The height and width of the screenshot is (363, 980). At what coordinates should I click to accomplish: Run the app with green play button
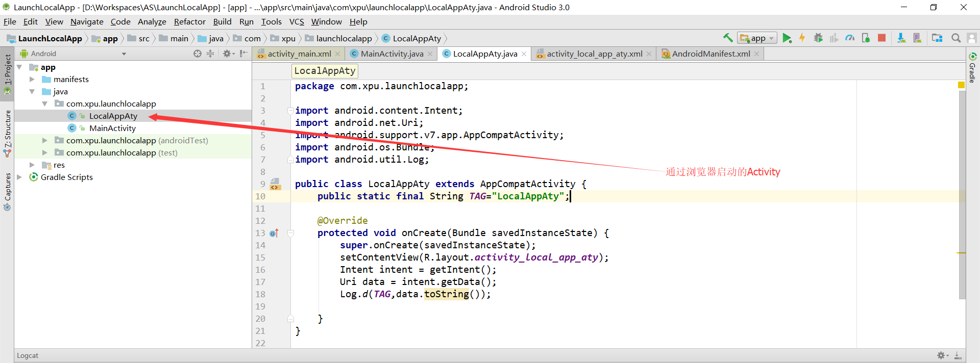tap(787, 38)
